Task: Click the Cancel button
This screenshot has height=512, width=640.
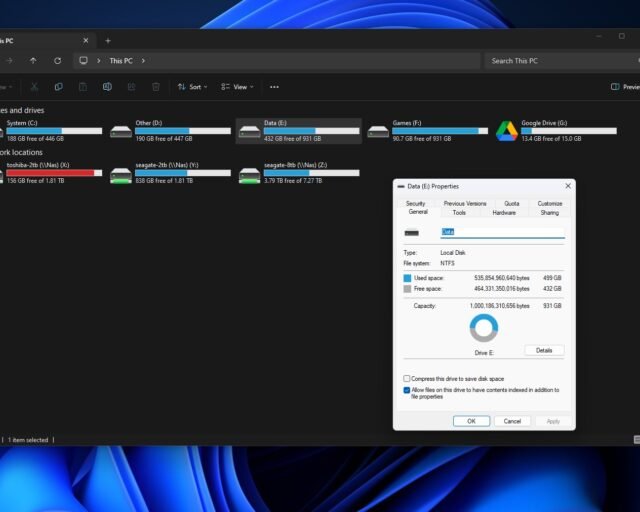Action: coord(512,421)
